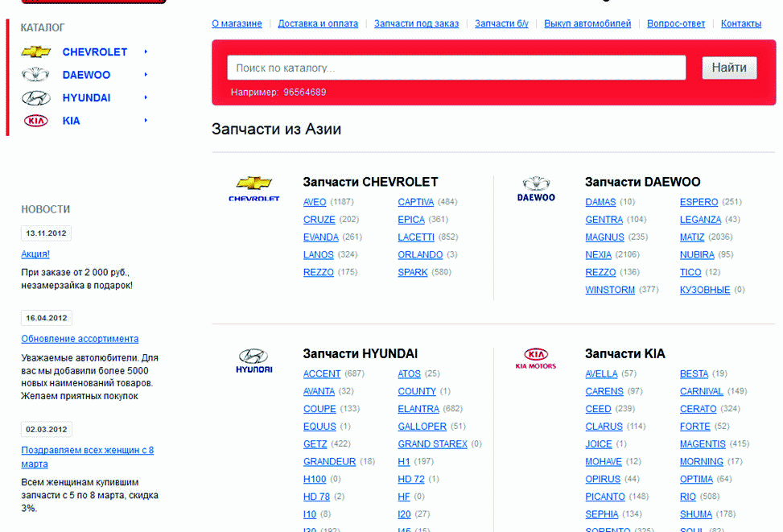
Task: Open Hyundai ELANTRA parts
Action: click(x=418, y=409)
